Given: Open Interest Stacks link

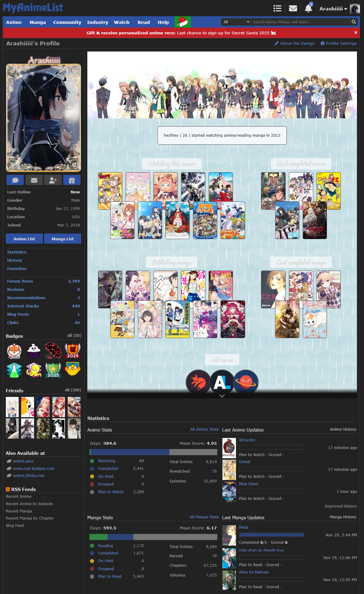Looking at the screenshot, I should coord(23,306).
